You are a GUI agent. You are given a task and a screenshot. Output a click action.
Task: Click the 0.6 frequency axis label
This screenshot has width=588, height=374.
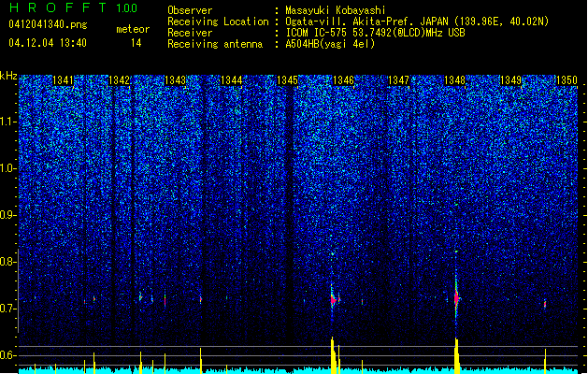pos(8,355)
